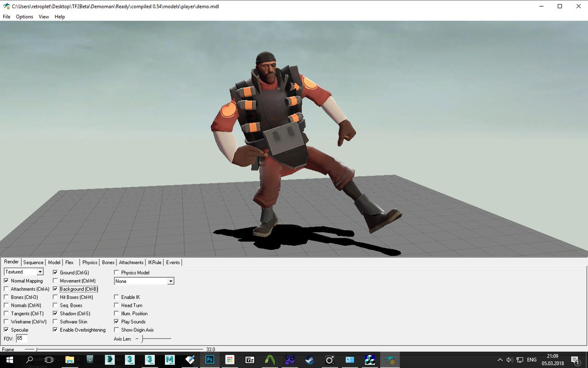Switch to the Flex tab

69,262
